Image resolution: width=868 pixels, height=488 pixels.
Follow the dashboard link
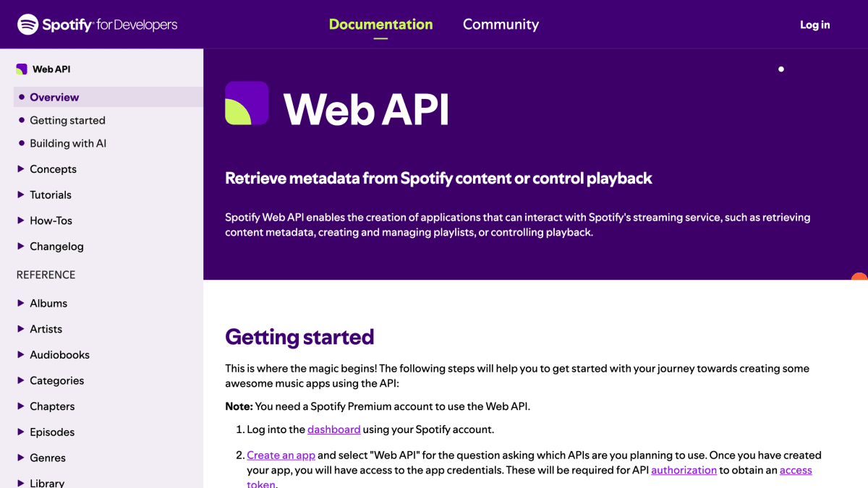pyautogui.click(x=333, y=429)
